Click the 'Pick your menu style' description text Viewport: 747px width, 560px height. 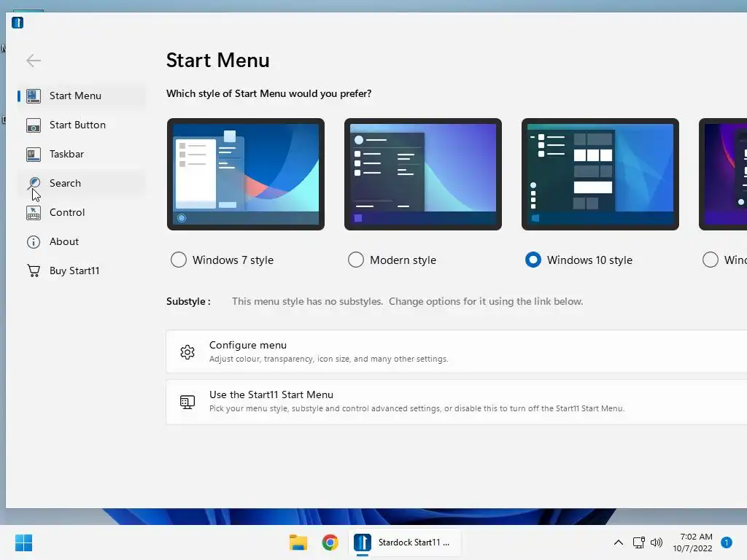click(x=417, y=408)
